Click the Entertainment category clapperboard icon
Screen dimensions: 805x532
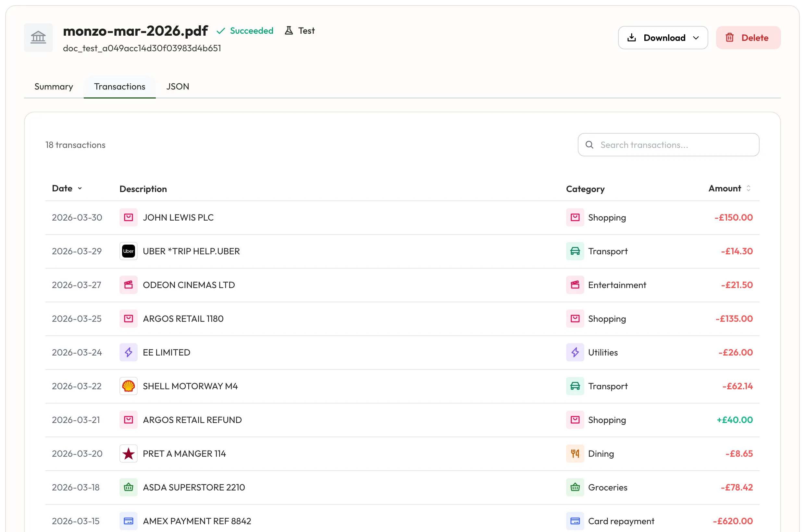575,285
